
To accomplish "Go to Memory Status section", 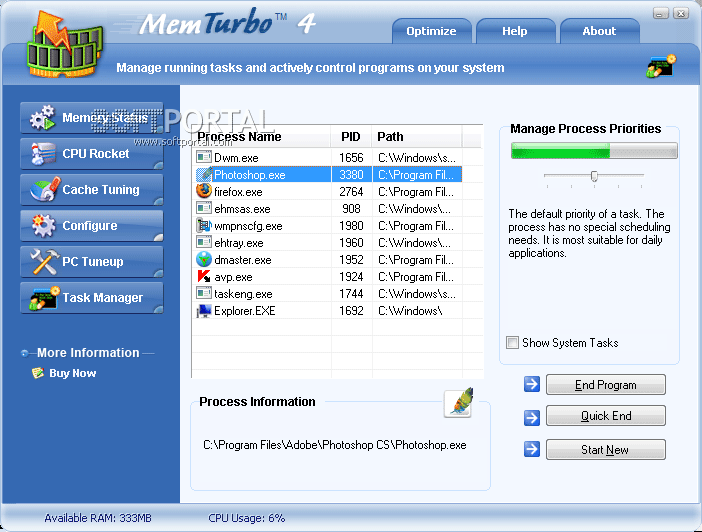I will click(92, 118).
